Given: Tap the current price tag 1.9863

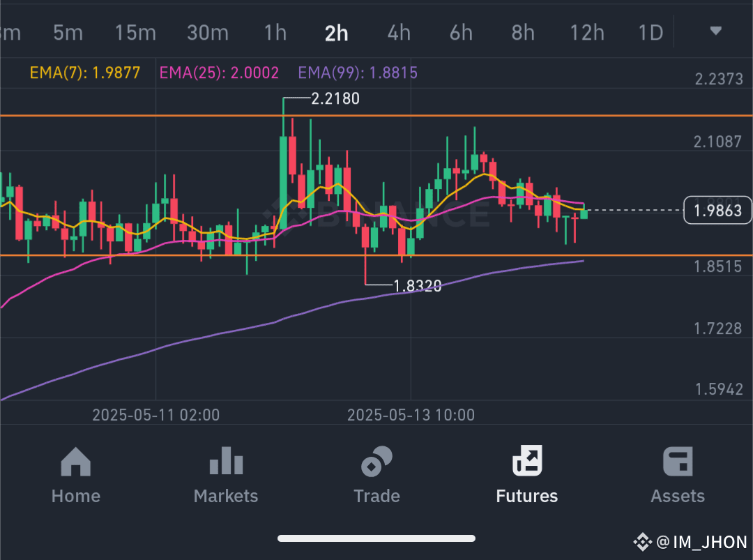Looking at the screenshot, I should [717, 211].
